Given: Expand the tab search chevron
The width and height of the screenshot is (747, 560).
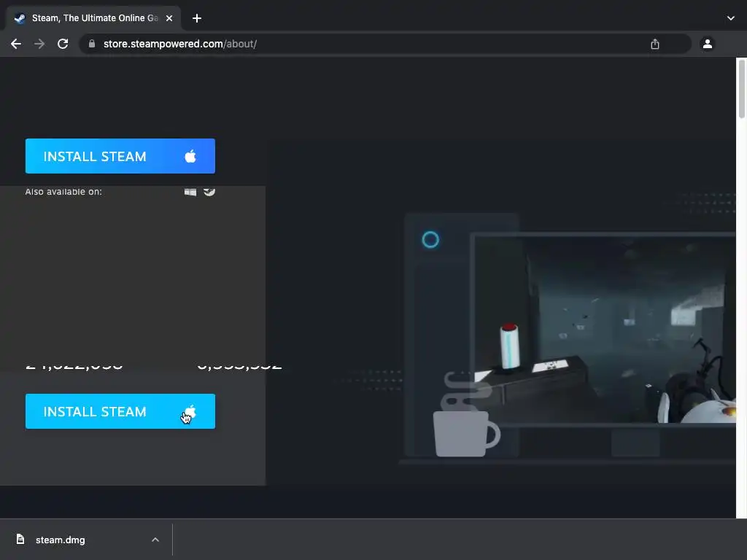Looking at the screenshot, I should pyautogui.click(x=731, y=18).
